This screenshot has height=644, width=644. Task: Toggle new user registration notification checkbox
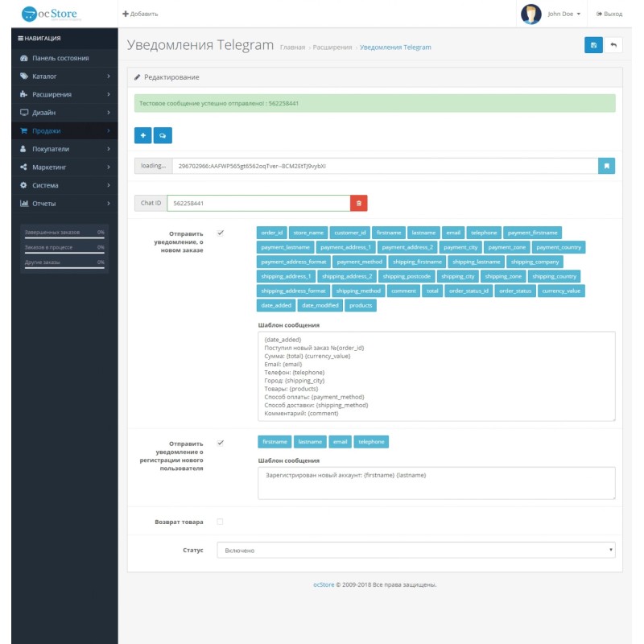click(x=221, y=442)
